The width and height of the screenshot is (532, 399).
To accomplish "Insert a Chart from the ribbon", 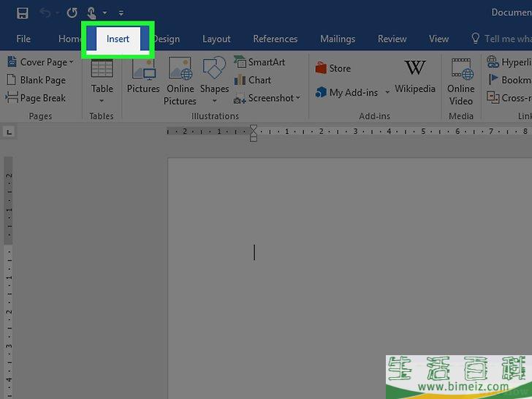I will (x=253, y=80).
